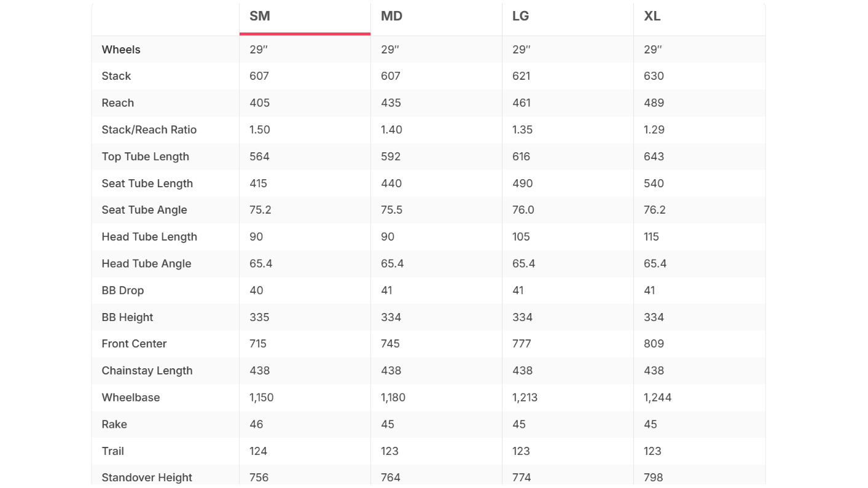Select the SM size column tab

tap(305, 17)
